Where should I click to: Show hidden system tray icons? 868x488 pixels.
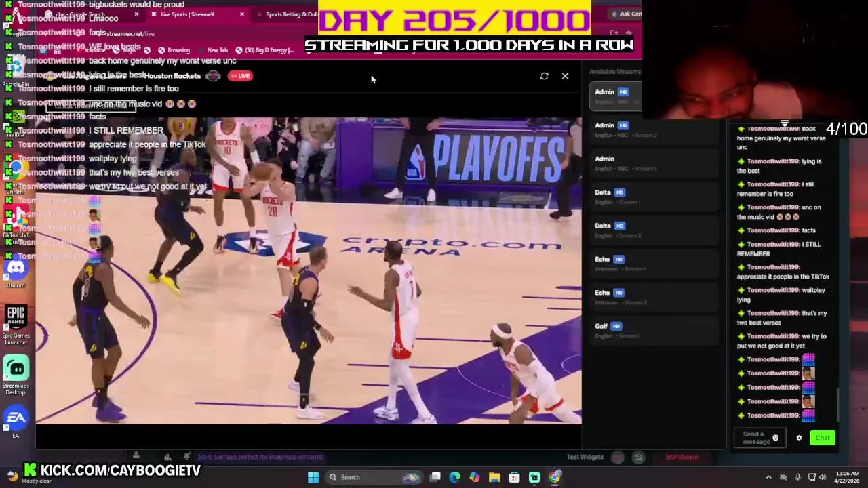click(x=768, y=477)
